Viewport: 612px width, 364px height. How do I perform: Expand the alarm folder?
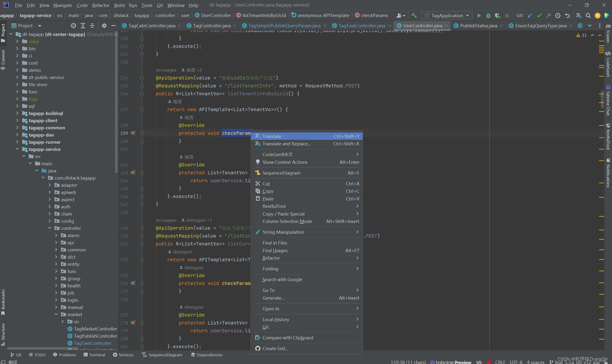56,235
